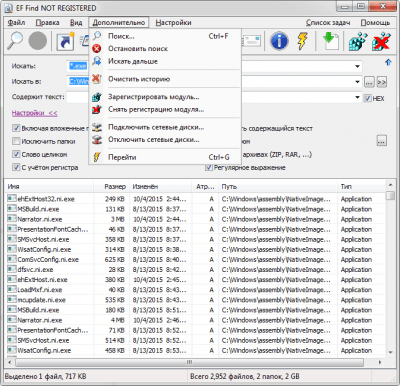Click the unregister module red-X toolbar icon
400x386 pixels.
[381, 41]
